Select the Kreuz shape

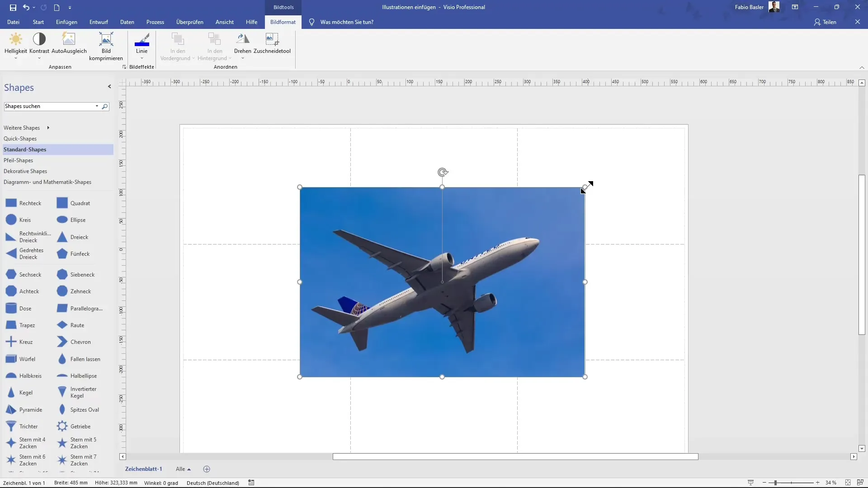click(19, 342)
